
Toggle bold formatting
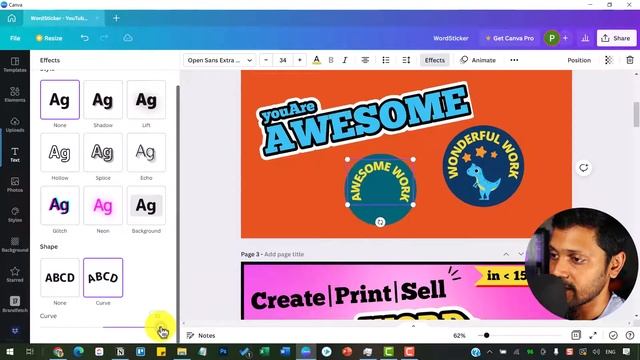click(x=331, y=60)
